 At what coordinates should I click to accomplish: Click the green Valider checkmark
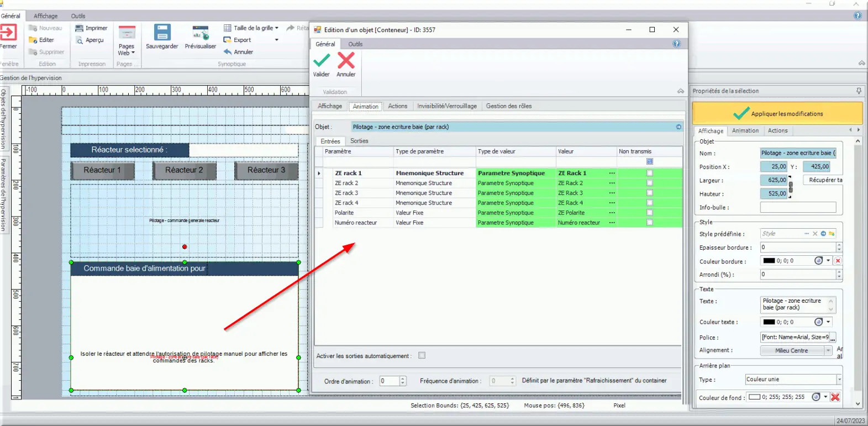click(x=321, y=60)
